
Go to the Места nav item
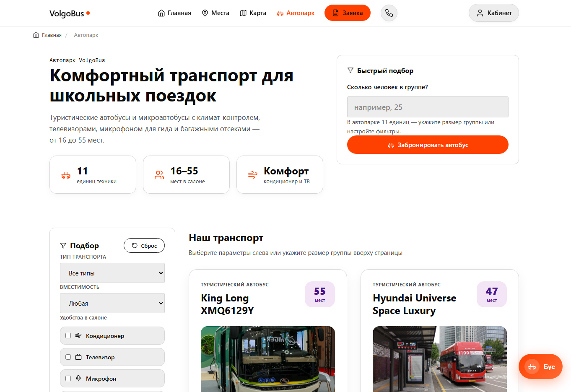coord(215,13)
